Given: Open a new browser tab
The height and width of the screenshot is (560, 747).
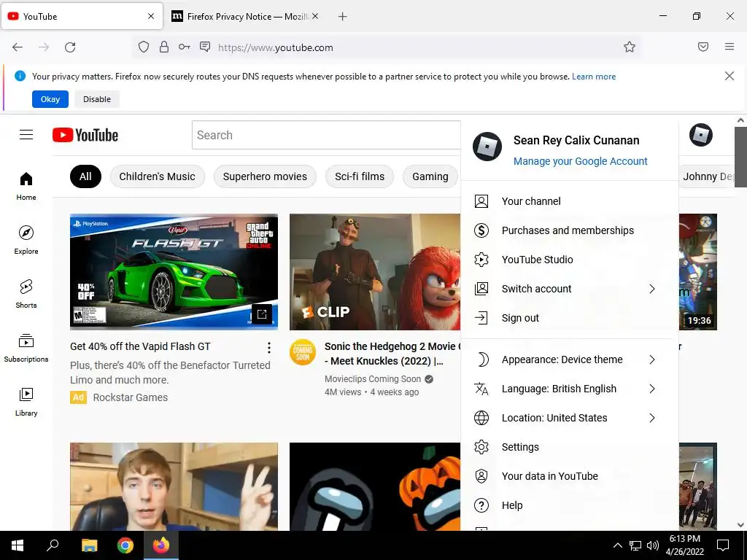Looking at the screenshot, I should click(x=343, y=17).
